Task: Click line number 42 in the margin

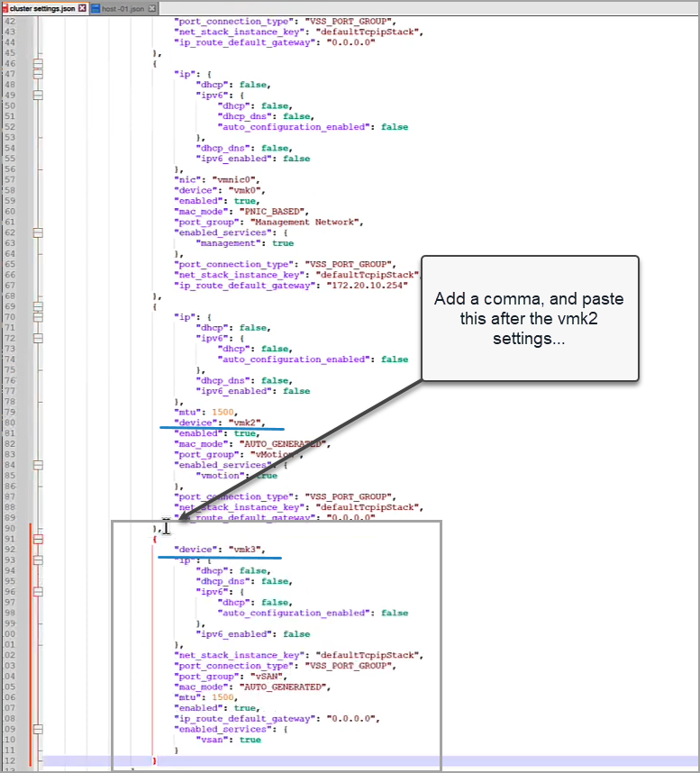Action: (x=10, y=22)
